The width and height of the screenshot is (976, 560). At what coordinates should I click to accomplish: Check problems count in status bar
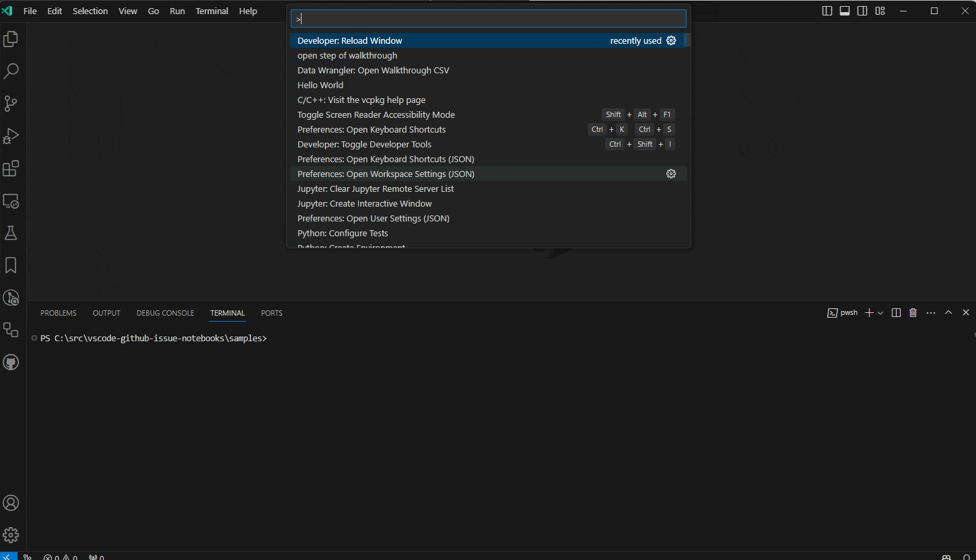tap(61, 557)
